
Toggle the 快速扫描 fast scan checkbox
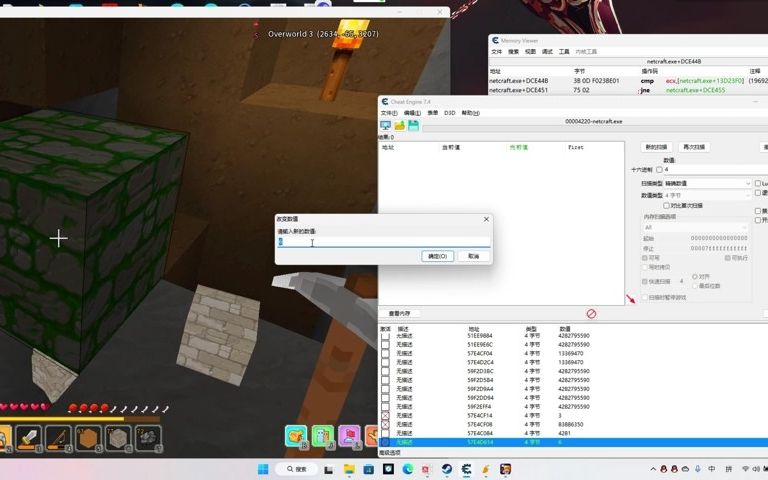tap(645, 282)
